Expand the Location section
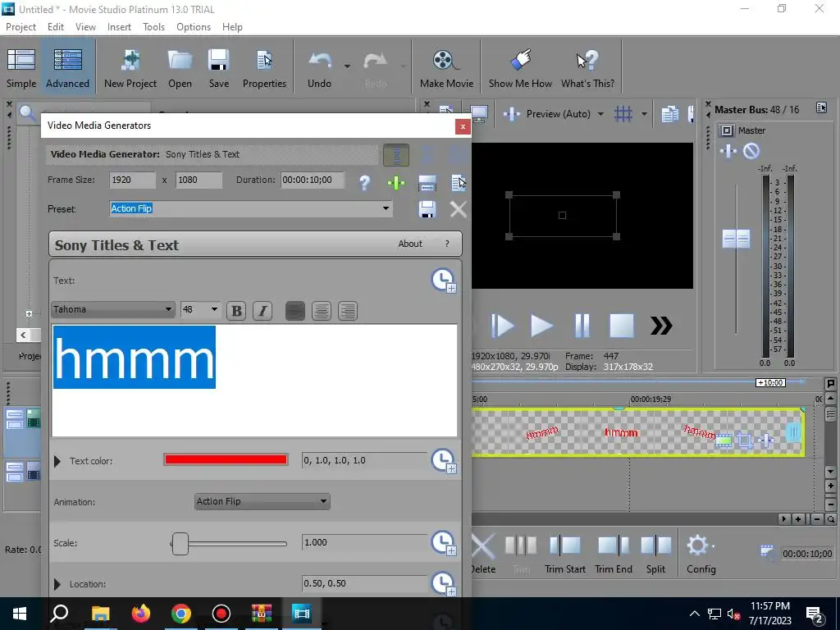Image resolution: width=840 pixels, height=630 pixels. [57, 584]
